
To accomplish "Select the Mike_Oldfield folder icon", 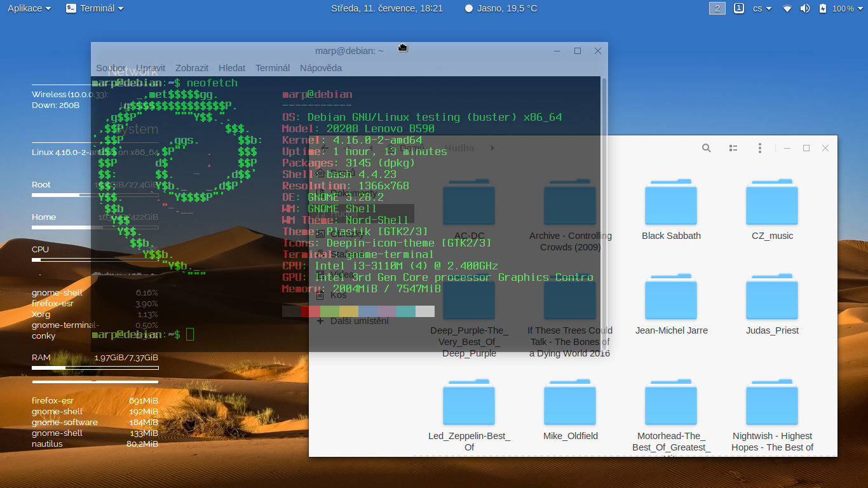I will click(570, 402).
